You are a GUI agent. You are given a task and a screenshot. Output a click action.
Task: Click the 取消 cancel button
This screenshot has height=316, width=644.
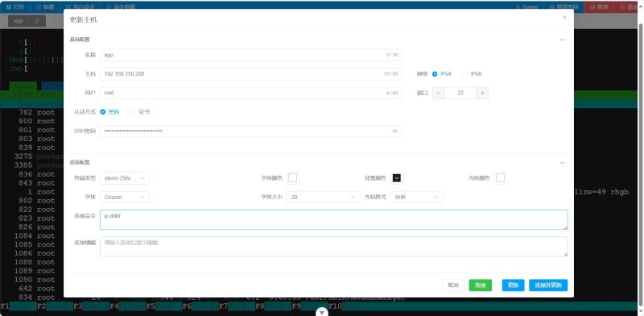click(453, 285)
